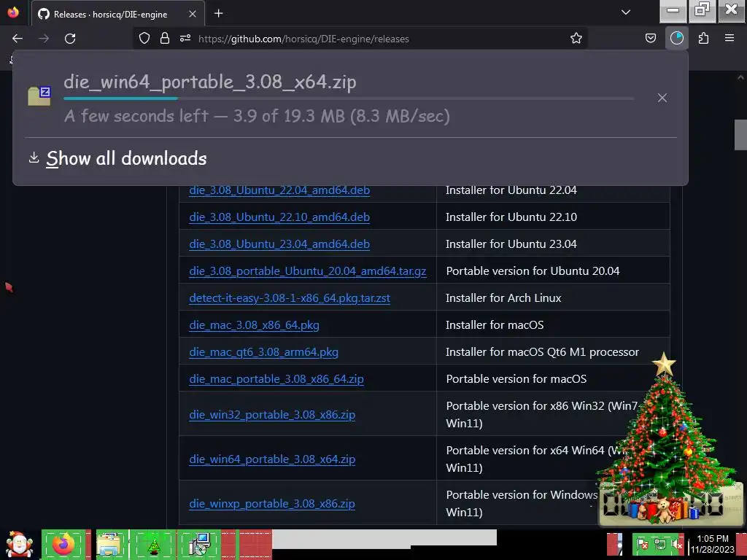
Task: Download die_3.08_Ubuntu_22.10_amd64.deb
Action: (x=279, y=217)
